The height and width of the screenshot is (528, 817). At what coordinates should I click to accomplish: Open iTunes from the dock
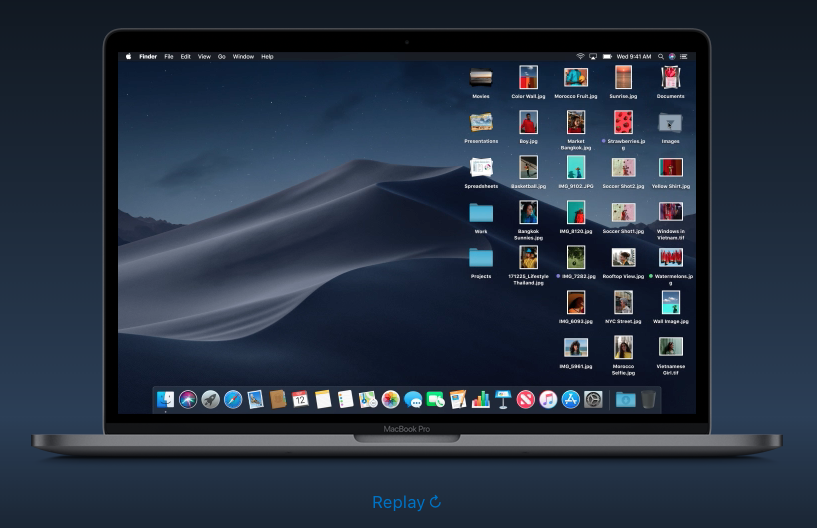[x=548, y=400]
